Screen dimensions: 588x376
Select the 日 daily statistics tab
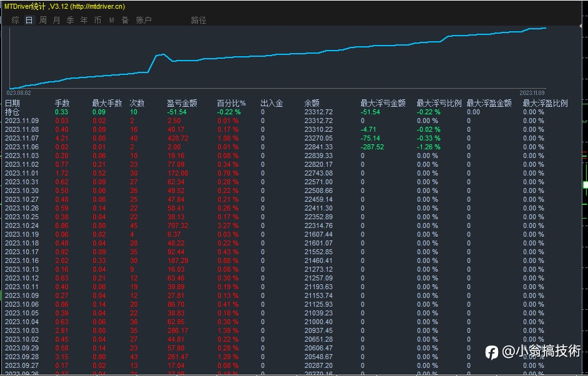pyautogui.click(x=29, y=20)
